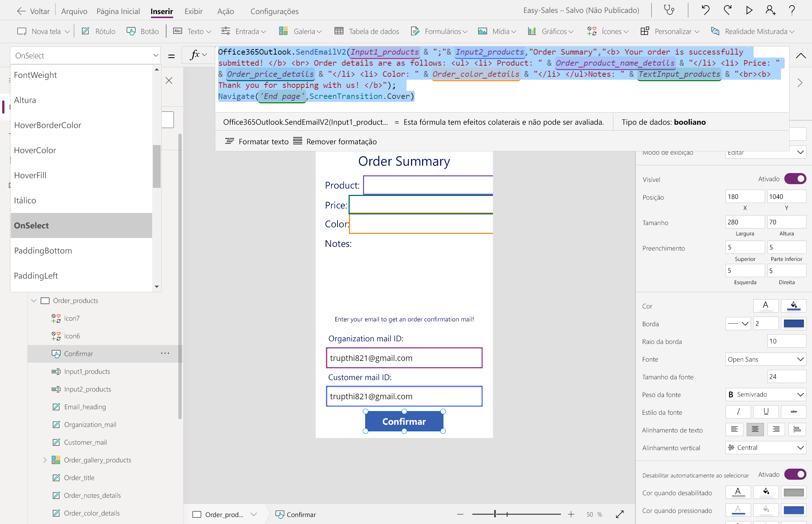Close the tree view panel X
The height and width of the screenshot is (524, 812).
click(169, 80)
